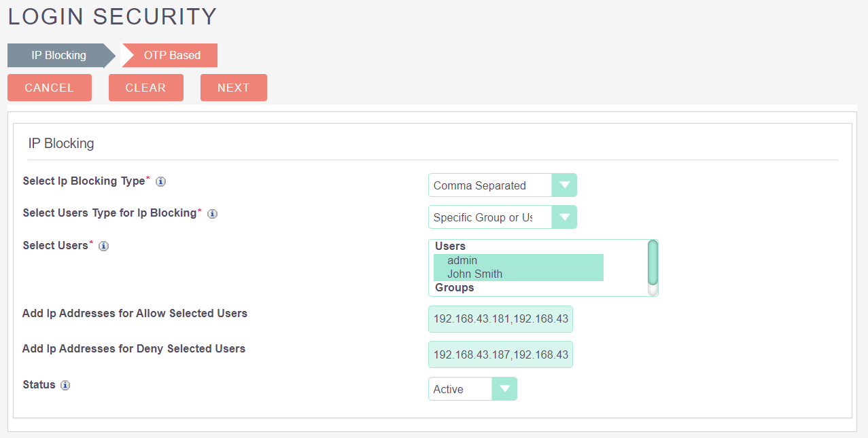Click the Groups heading in the list
The height and width of the screenshot is (438, 868).
click(x=455, y=288)
